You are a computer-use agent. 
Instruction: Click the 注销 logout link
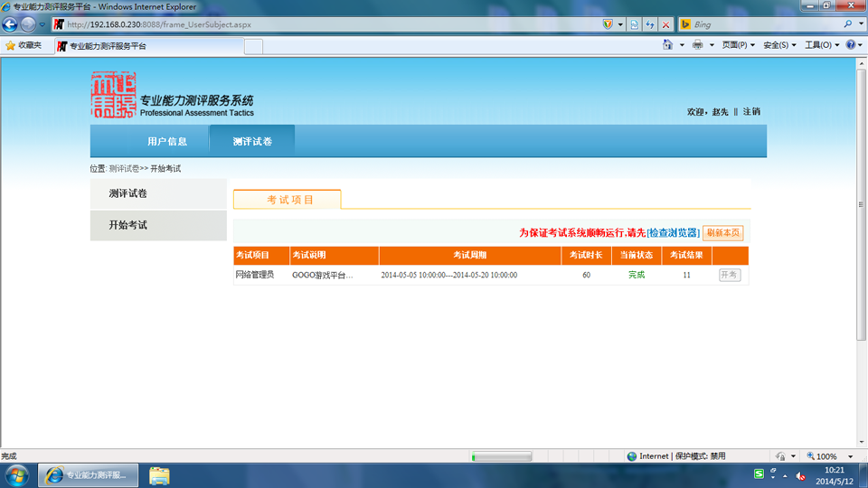point(751,112)
